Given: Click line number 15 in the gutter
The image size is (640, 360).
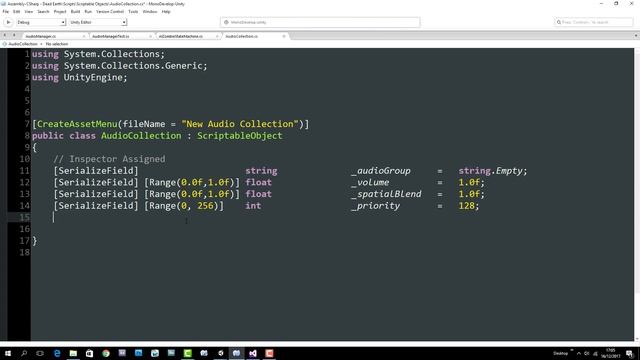Looking at the screenshot, I should [25, 217].
